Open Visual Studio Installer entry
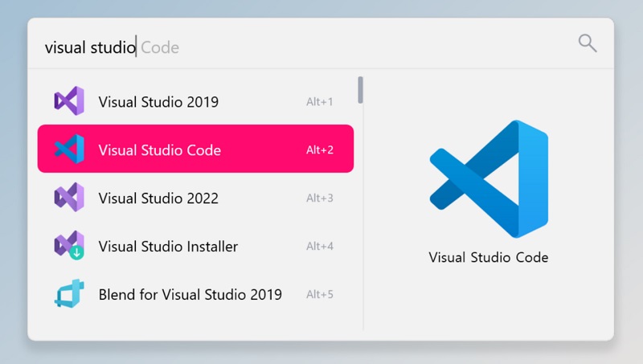This screenshot has height=364, width=643. tap(168, 247)
